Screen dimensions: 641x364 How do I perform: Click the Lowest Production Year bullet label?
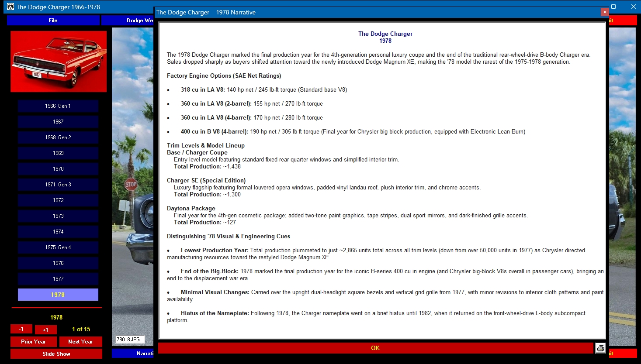pyautogui.click(x=215, y=250)
